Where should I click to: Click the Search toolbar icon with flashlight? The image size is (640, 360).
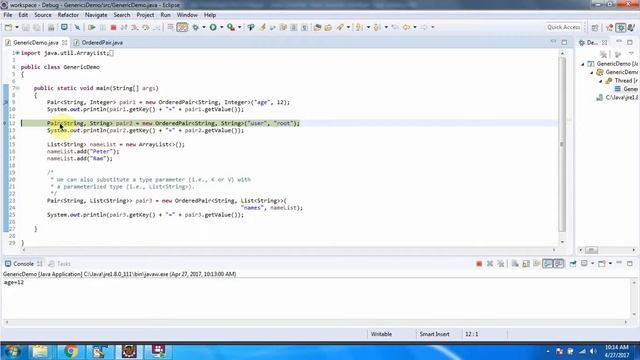(x=340, y=27)
